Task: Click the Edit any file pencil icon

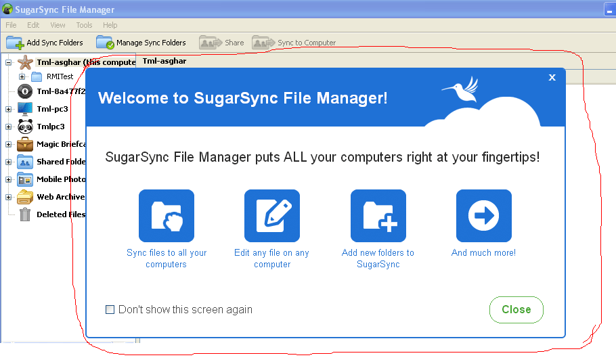Action: tap(272, 216)
